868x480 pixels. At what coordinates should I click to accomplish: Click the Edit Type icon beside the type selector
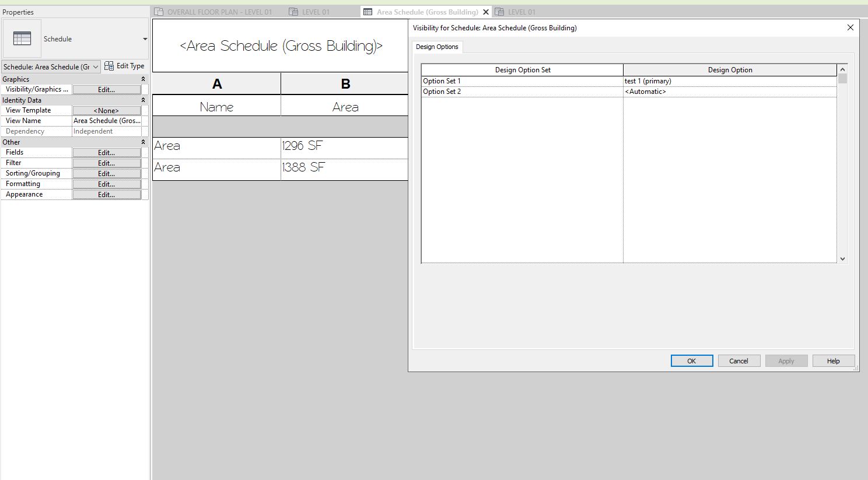109,66
